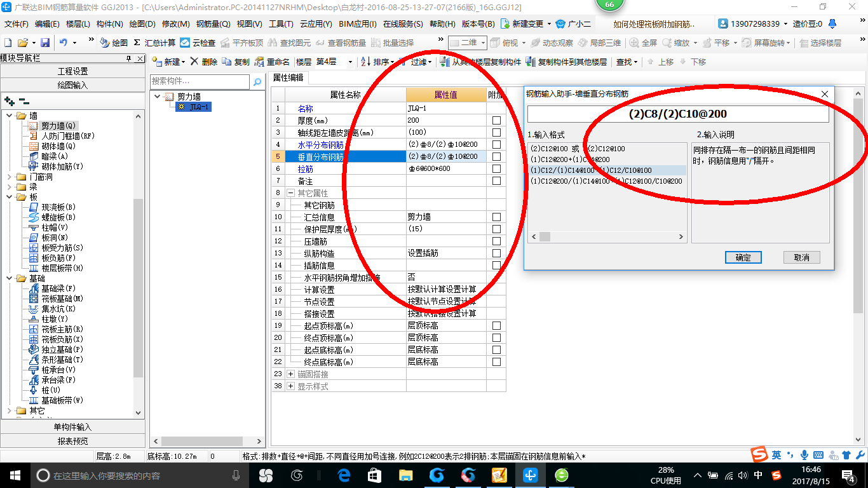The width and height of the screenshot is (868, 488).
Task: Toggle 附加 checkbox for 轴线距左墙皮距离 row
Action: tap(496, 132)
